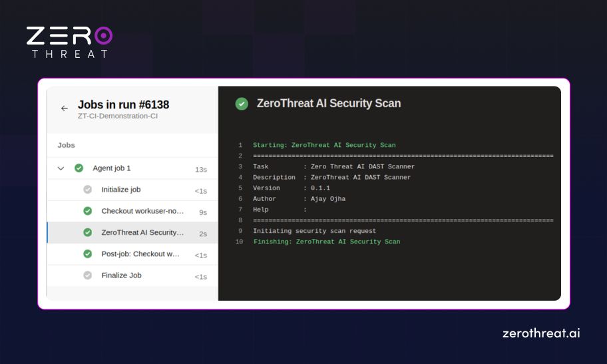Open the ZT-CI-Demonstration-CI pipeline name
Image resolution: width=607 pixels, height=364 pixels.
coord(118,116)
